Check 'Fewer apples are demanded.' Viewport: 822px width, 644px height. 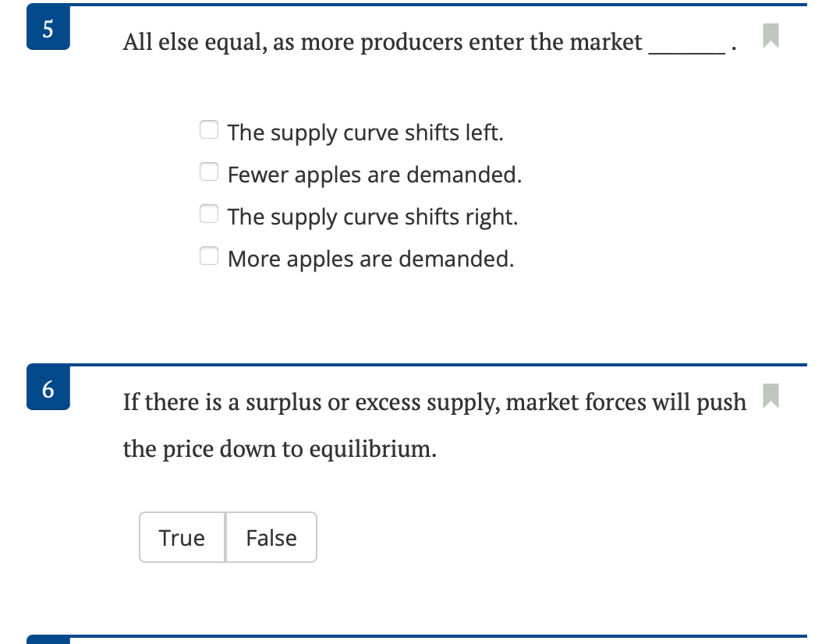208,172
